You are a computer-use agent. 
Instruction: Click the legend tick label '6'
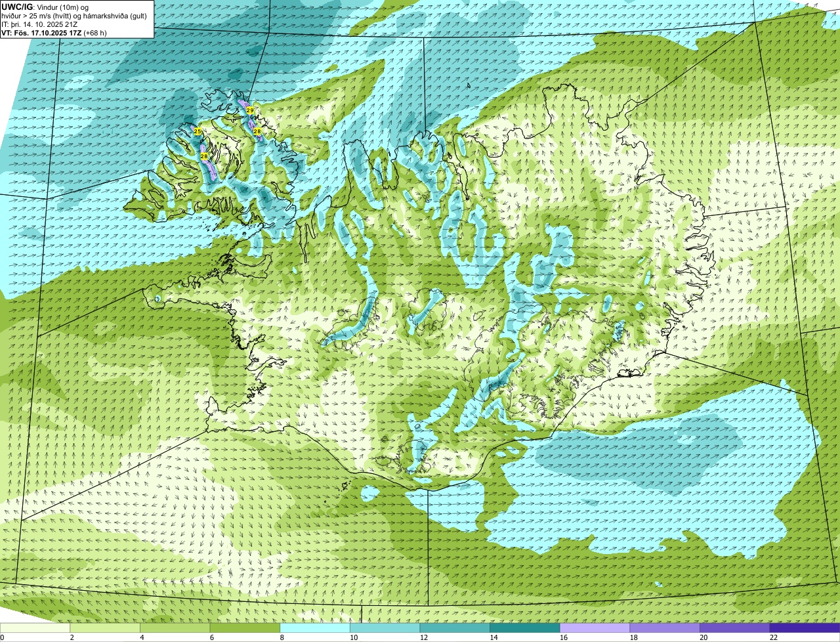[x=212, y=637]
